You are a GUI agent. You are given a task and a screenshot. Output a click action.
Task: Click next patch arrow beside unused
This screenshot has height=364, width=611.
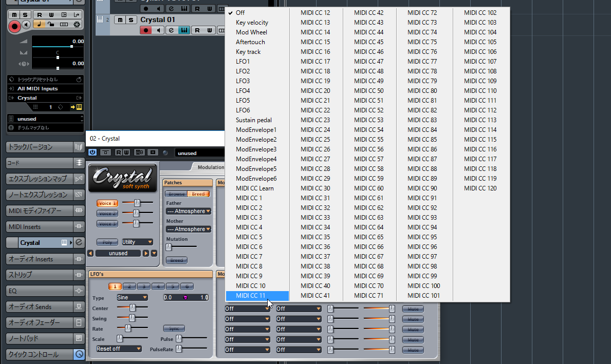point(146,253)
